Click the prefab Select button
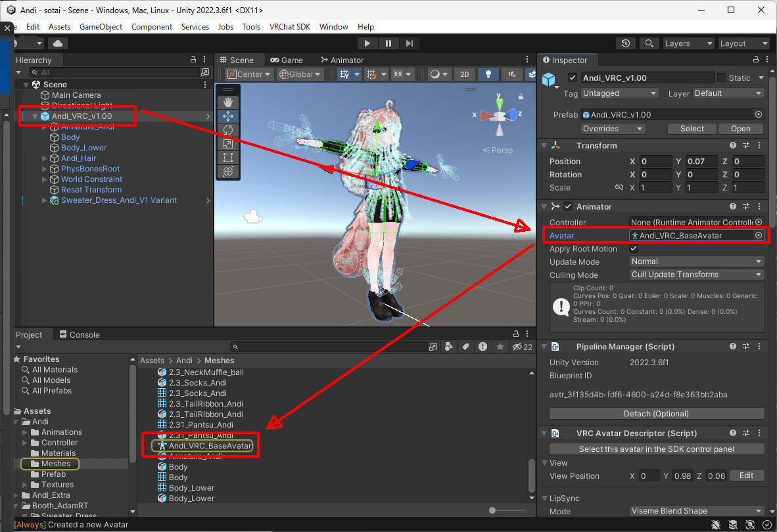This screenshot has width=777, height=532. [692, 129]
